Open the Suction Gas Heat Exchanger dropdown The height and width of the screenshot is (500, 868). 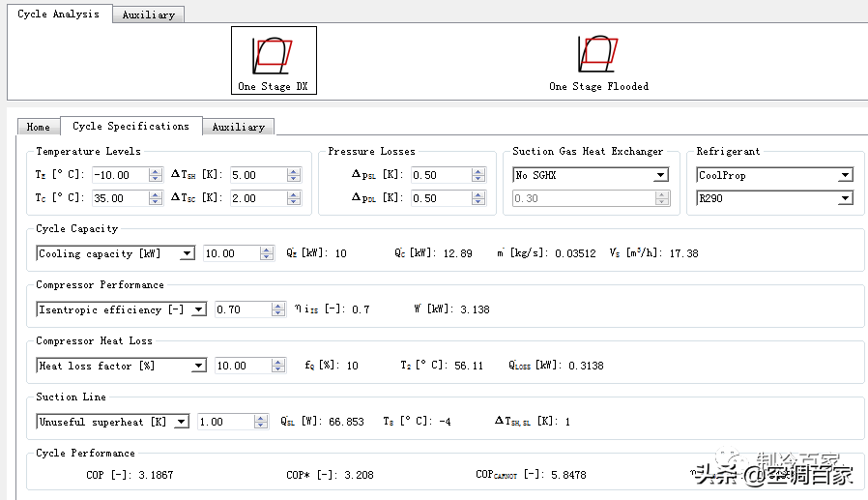pyautogui.click(x=660, y=176)
